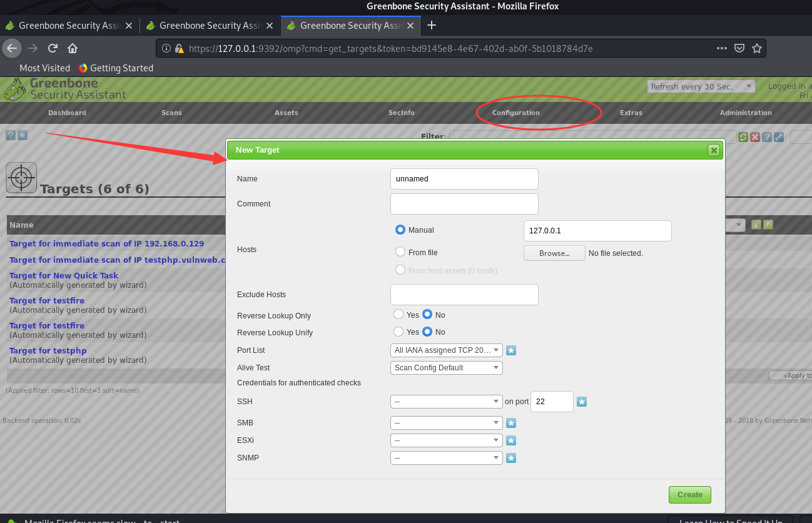Click the Comment input field
The image size is (812, 523).
pos(464,204)
